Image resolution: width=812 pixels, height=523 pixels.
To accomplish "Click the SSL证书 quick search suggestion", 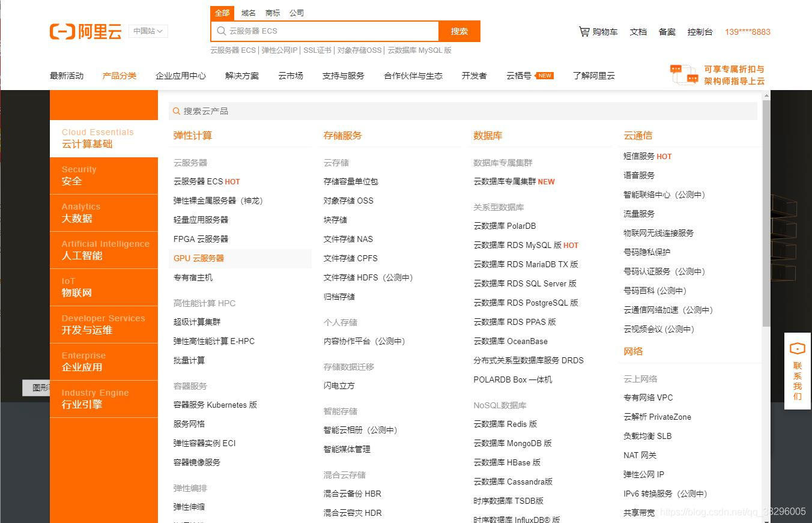I will click(x=317, y=50).
